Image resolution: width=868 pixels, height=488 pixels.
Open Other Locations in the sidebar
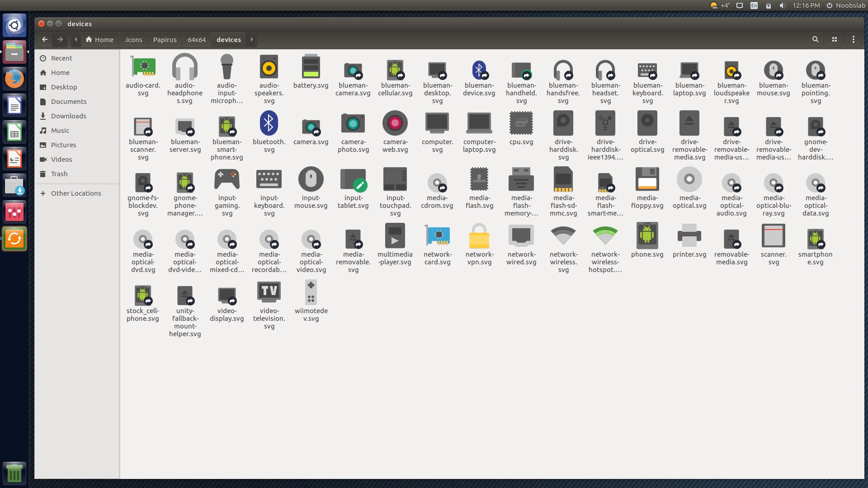pos(75,193)
